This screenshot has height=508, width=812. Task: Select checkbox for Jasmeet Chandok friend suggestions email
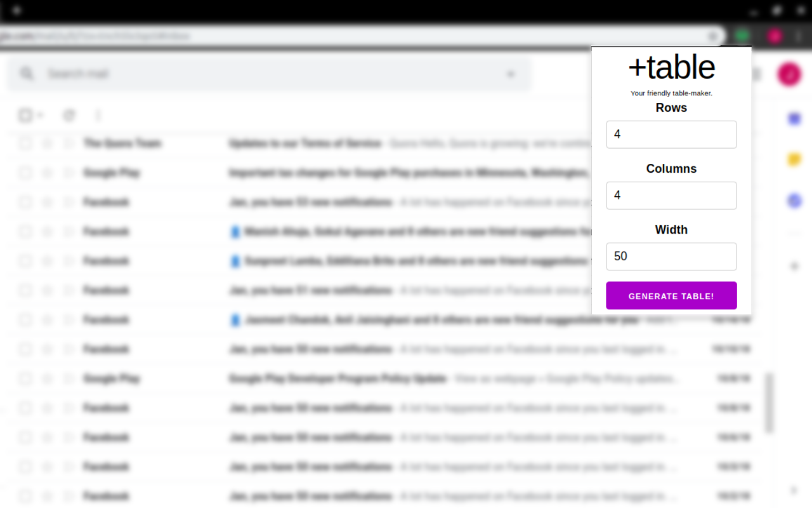[25, 319]
